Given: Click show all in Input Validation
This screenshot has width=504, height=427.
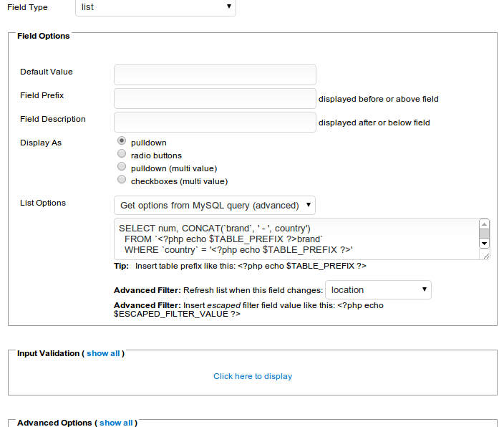Looking at the screenshot, I should pos(103,354).
